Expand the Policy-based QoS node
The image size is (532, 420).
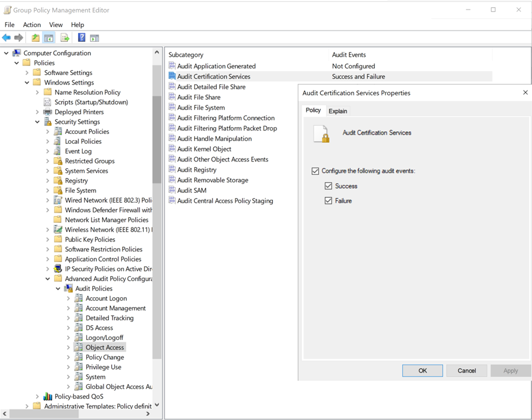point(37,397)
